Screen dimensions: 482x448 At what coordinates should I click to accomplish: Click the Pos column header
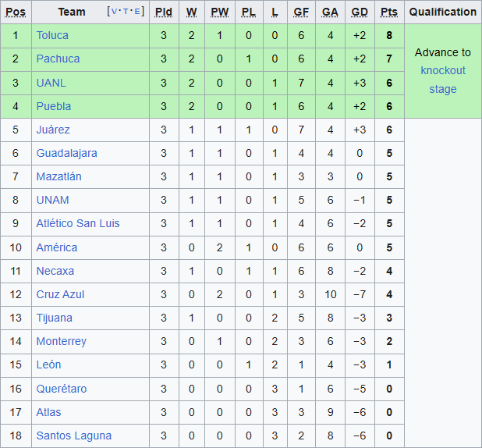16,12
